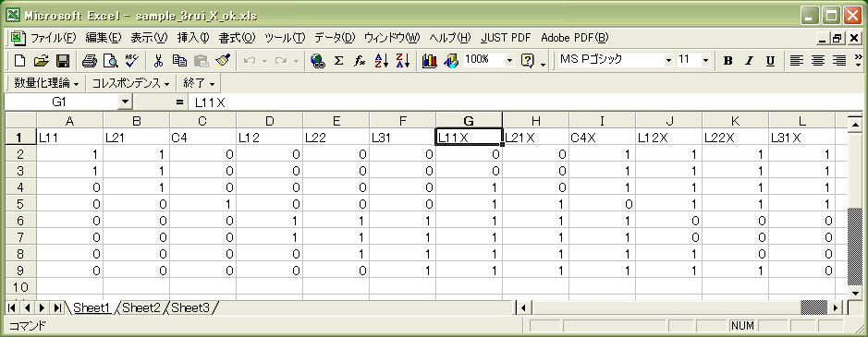Select row header 5
Image resolution: width=868 pixels, height=337 pixels.
pos(20,204)
